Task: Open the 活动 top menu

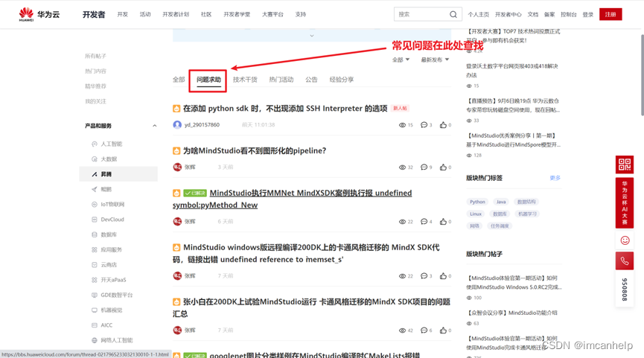Action: point(145,14)
